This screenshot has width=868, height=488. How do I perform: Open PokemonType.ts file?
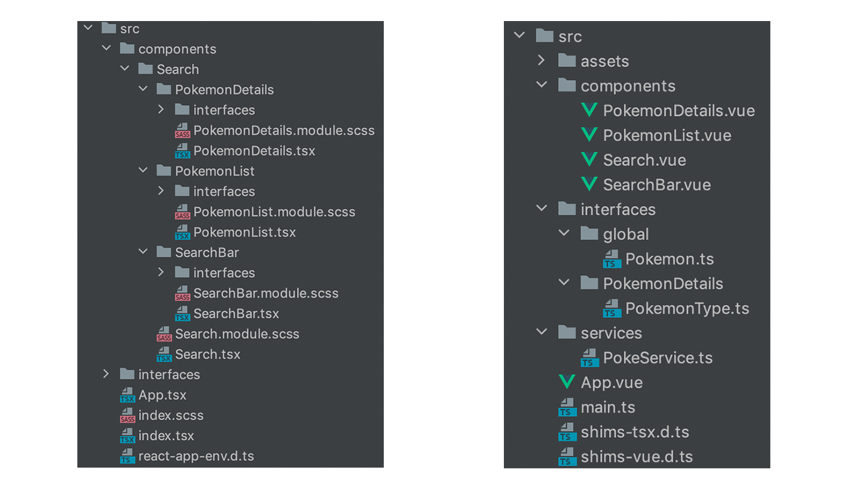pos(687,308)
